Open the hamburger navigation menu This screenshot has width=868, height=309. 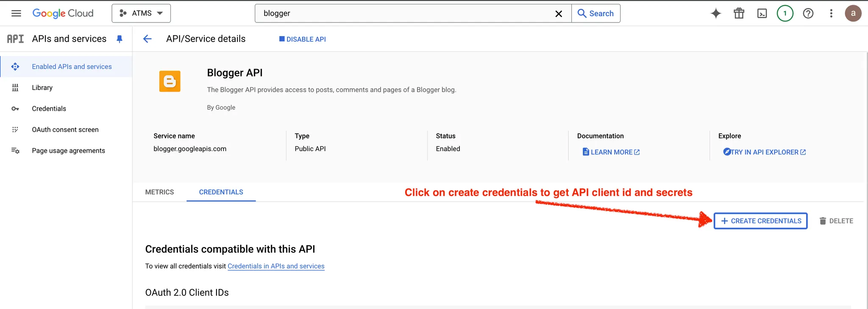click(16, 13)
